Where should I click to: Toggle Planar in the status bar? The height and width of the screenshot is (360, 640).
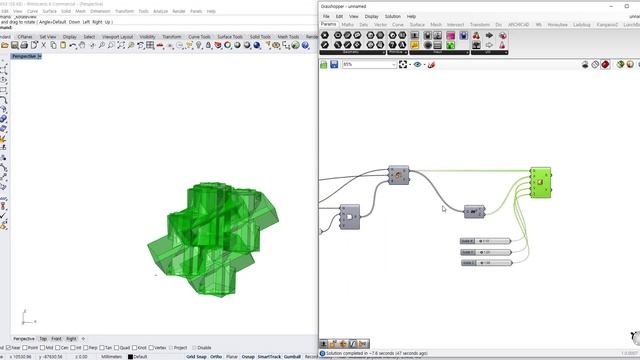[x=232, y=357]
